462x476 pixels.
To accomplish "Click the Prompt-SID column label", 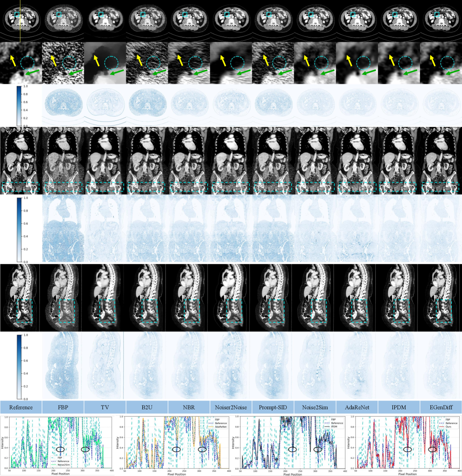I will (273, 407).
